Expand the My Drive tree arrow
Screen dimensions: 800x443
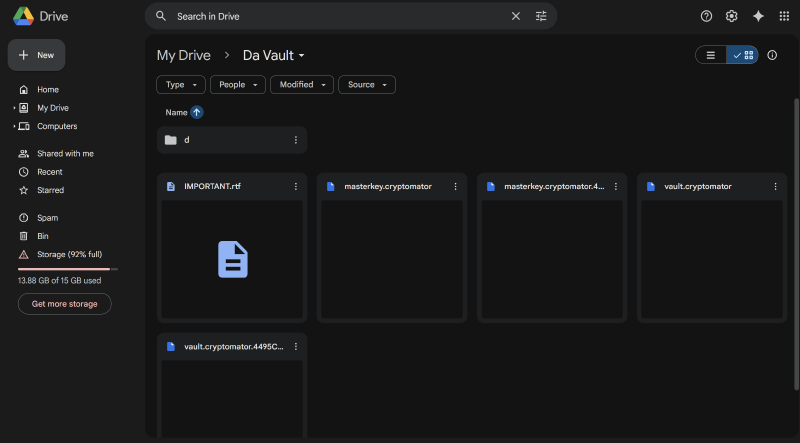[x=14, y=108]
